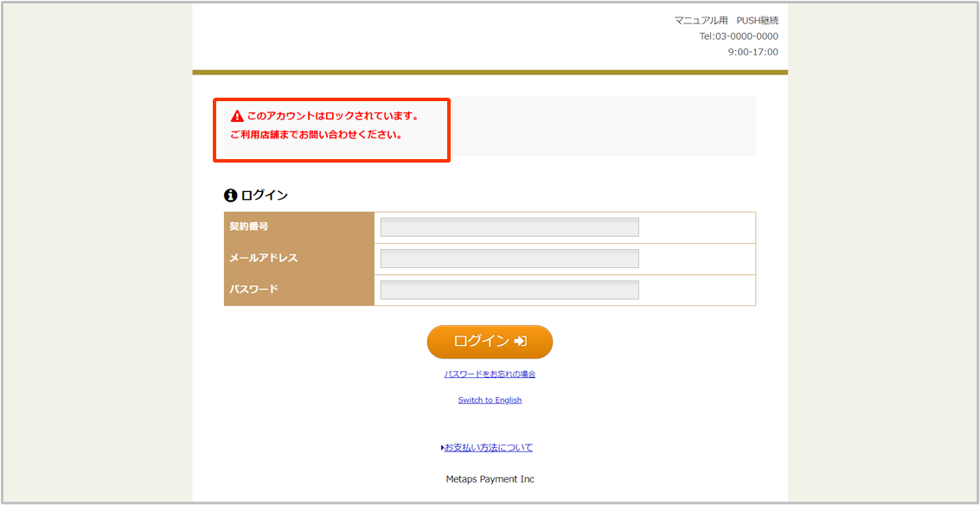Viewport: 980px width, 505px height.
Task: Focus the パスワード input field
Action: coord(509,290)
